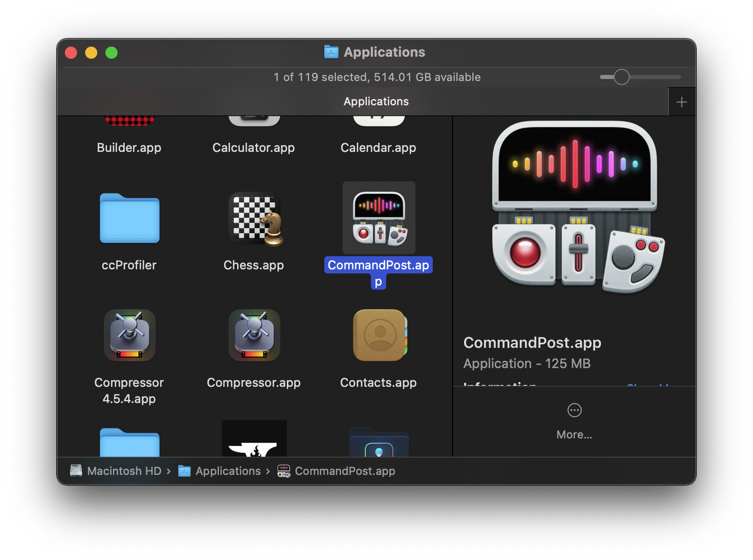This screenshot has height=560, width=753.
Task: Click Applications text in path bar
Action: [228, 471]
